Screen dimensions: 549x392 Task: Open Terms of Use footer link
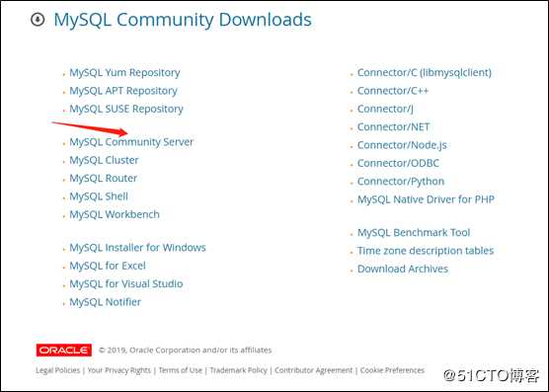click(181, 370)
